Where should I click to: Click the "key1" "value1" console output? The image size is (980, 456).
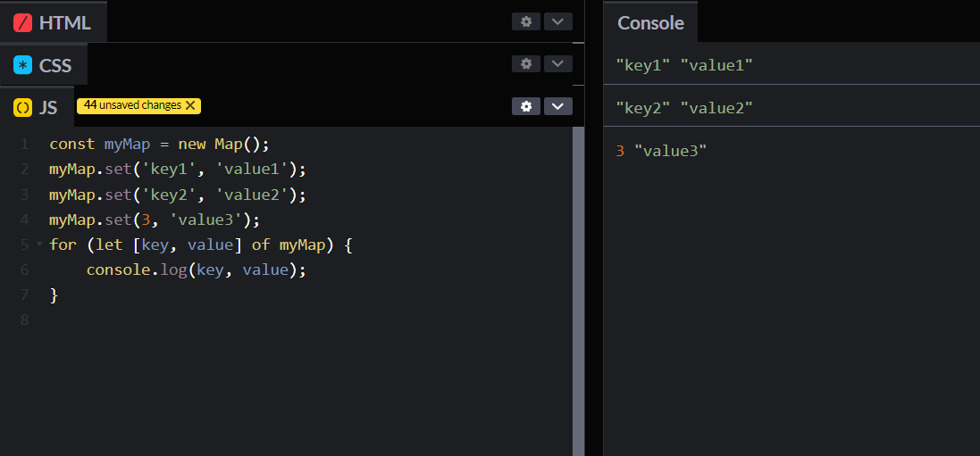pyautogui.click(x=684, y=65)
